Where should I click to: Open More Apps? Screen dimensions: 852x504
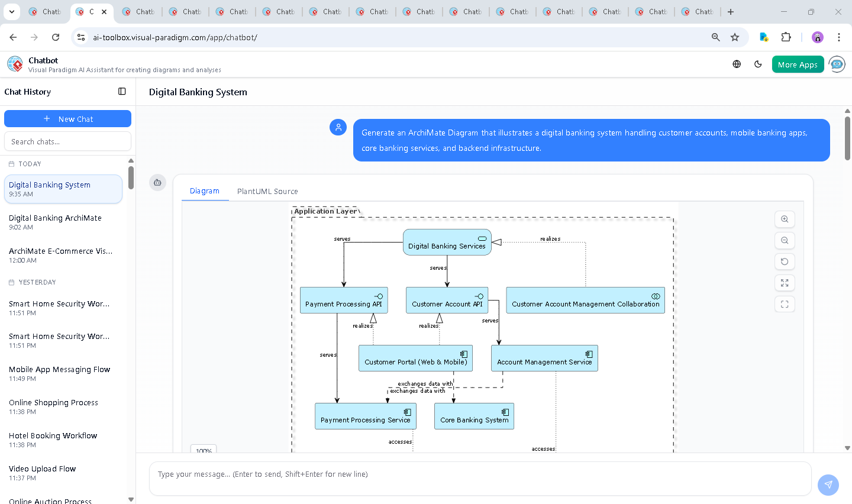(798, 64)
